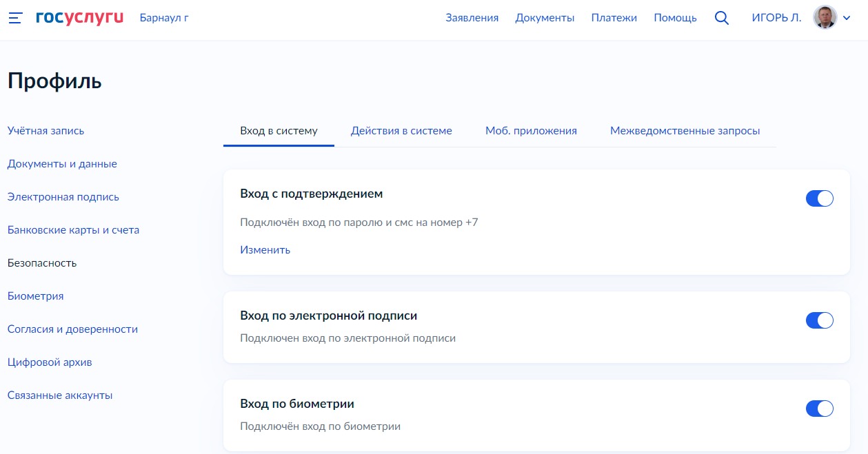Open Заявления in top navigation
Screen dimensions: 868x454
tap(472, 18)
